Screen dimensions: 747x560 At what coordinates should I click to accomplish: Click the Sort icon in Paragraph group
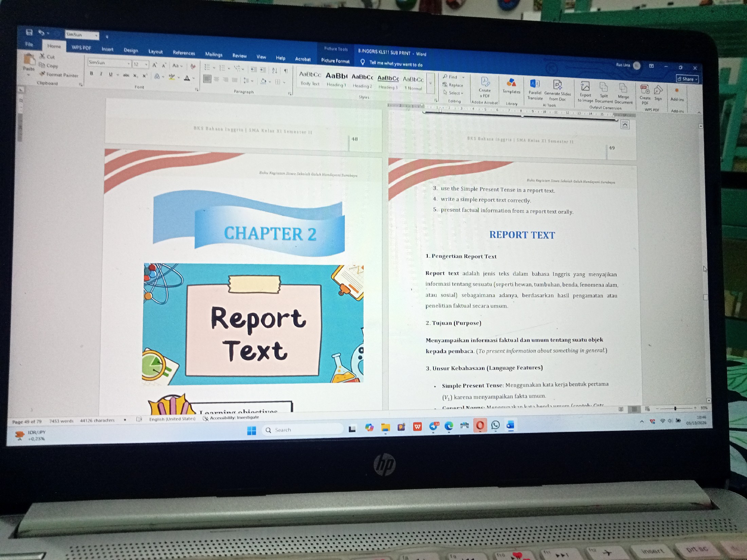click(274, 70)
